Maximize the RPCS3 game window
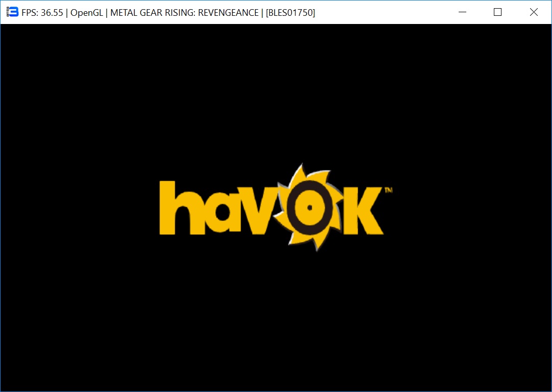The height and width of the screenshot is (392, 552). click(x=498, y=12)
